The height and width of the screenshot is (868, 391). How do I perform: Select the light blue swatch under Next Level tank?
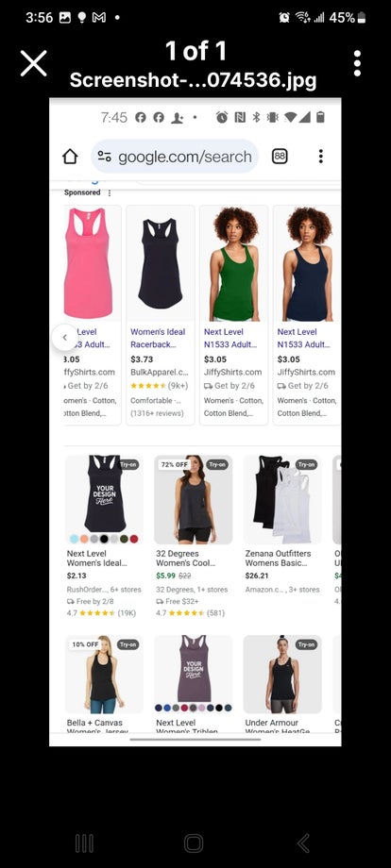75,539
